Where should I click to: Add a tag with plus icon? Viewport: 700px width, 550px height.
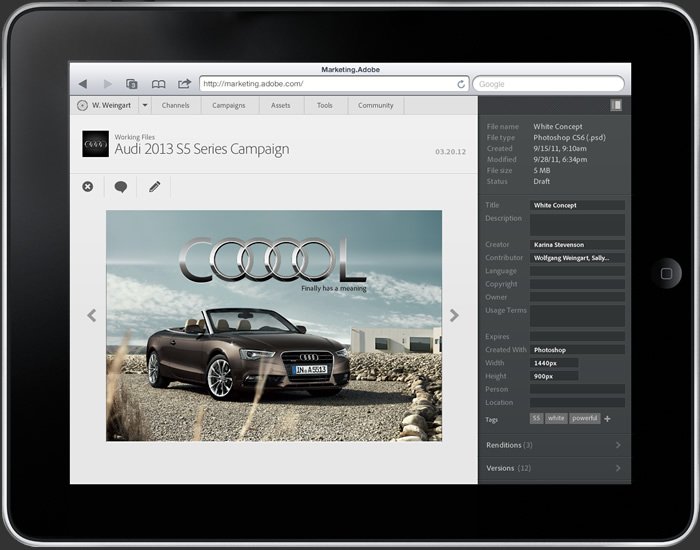tap(607, 419)
